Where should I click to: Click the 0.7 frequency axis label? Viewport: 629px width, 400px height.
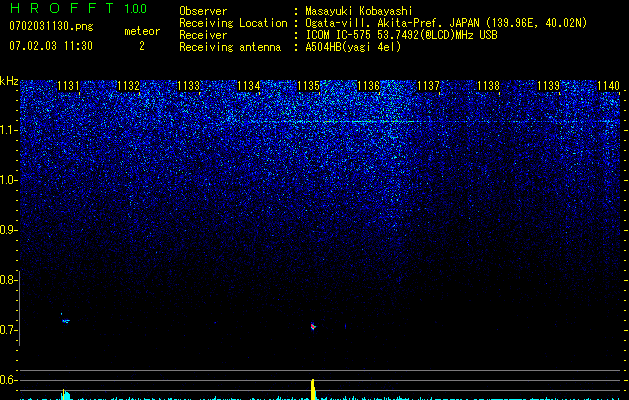pos(7,330)
